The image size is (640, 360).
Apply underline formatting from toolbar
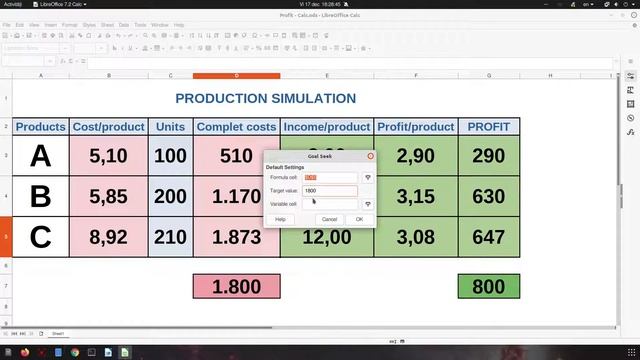tap(130, 48)
